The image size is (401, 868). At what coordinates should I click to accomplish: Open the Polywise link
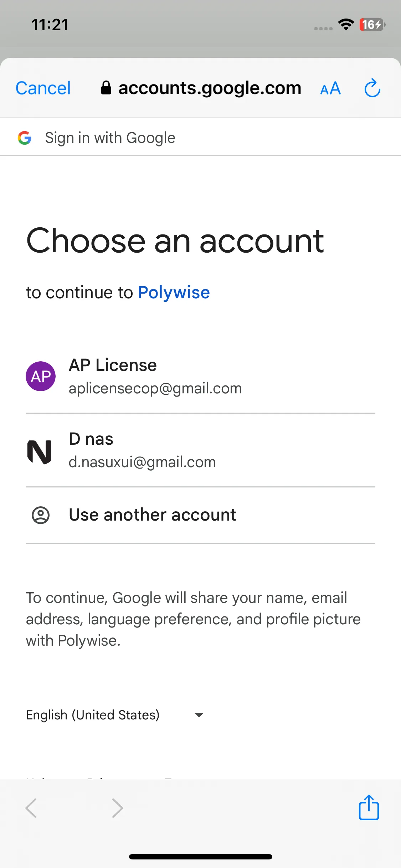tap(174, 293)
